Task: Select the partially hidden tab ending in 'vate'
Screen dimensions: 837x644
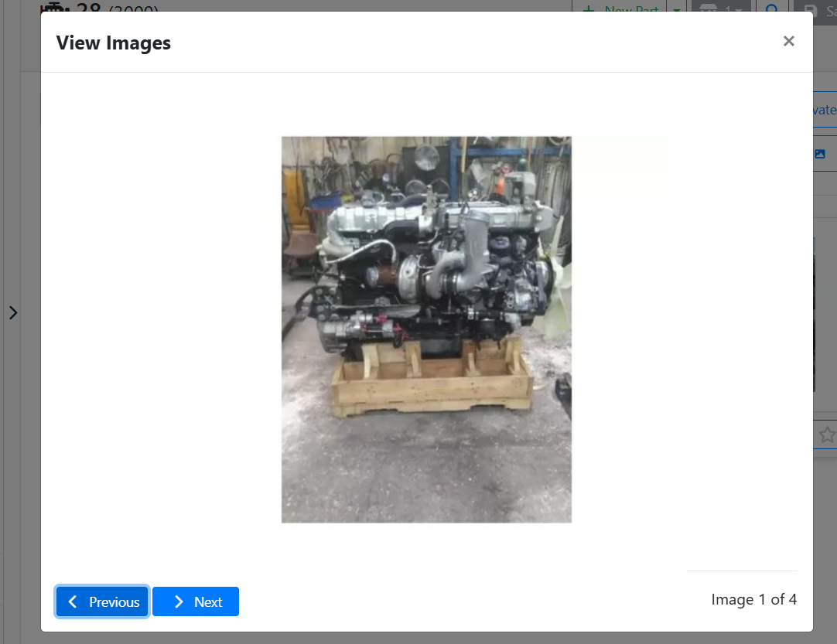Action: coord(824,111)
